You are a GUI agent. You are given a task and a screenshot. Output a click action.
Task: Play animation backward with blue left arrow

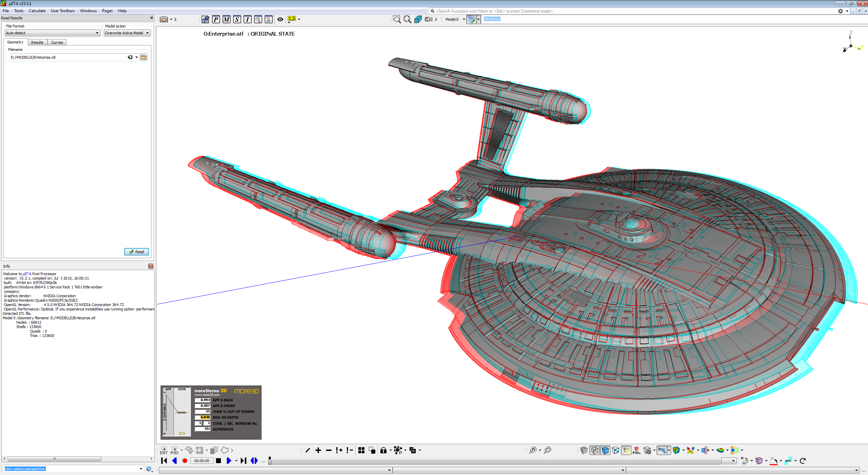point(174,461)
